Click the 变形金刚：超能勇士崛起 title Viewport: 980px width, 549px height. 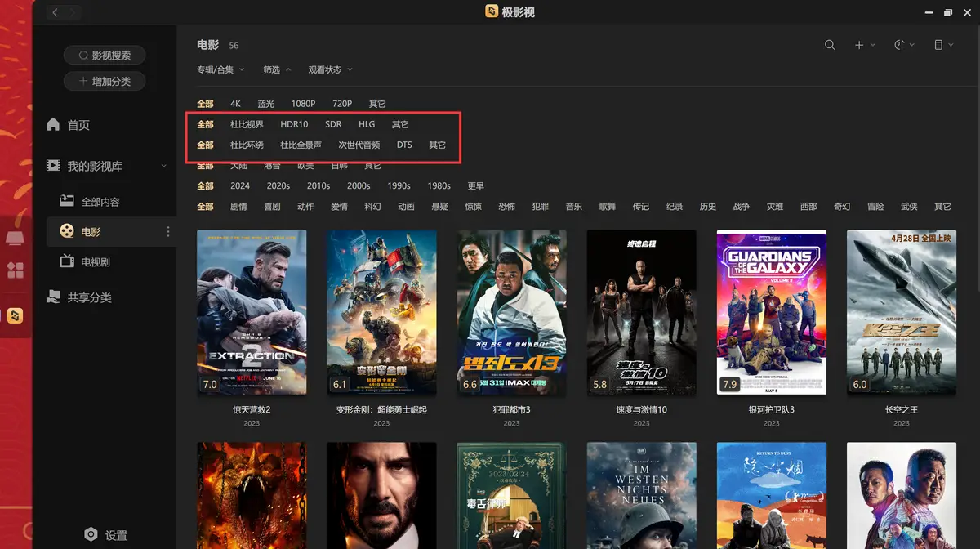click(x=381, y=409)
